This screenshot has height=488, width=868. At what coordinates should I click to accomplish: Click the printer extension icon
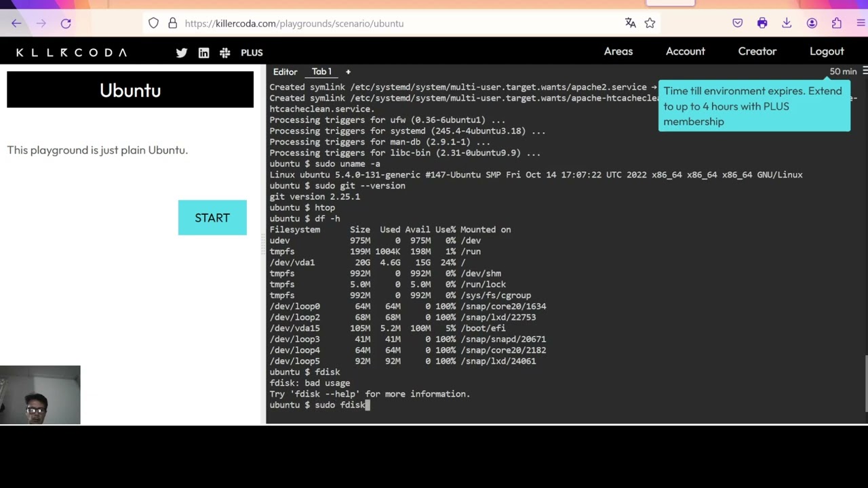tap(762, 23)
